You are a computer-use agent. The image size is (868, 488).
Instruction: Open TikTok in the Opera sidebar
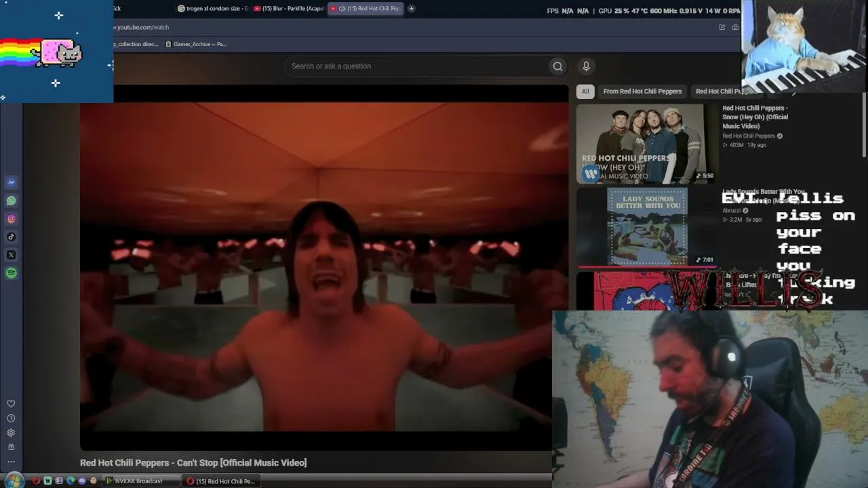(11, 237)
